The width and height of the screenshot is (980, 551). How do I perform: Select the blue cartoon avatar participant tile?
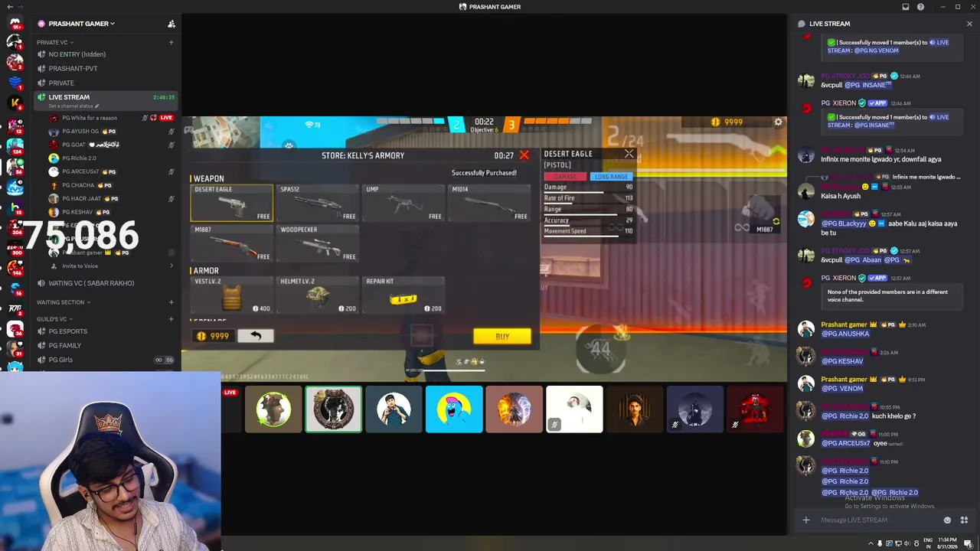pos(454,409)
